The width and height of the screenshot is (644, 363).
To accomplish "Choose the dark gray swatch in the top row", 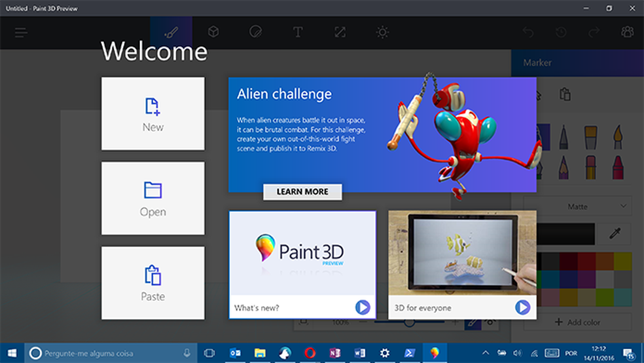I will coord(550,261).
